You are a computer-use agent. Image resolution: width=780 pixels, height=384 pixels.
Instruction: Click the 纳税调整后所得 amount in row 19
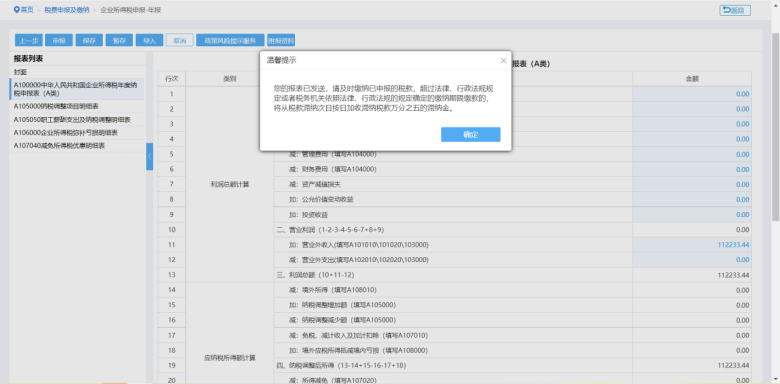click(692, 366)
